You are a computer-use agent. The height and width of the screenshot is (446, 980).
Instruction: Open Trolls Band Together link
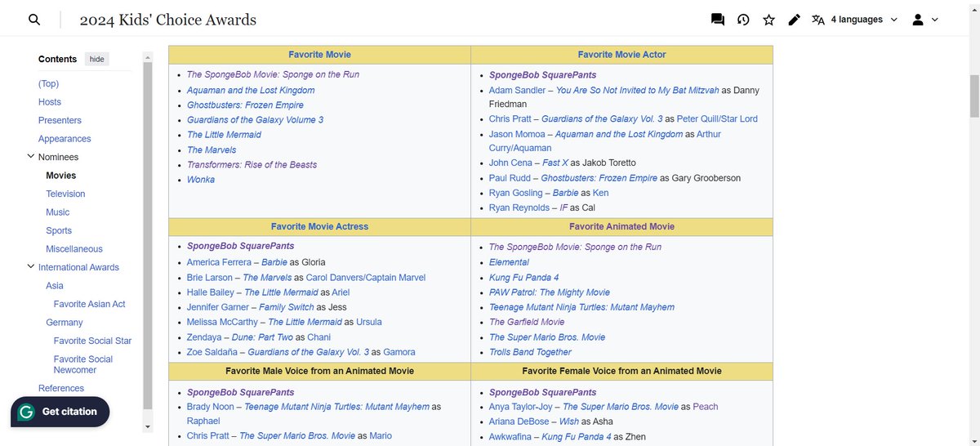tap(530, 352)
